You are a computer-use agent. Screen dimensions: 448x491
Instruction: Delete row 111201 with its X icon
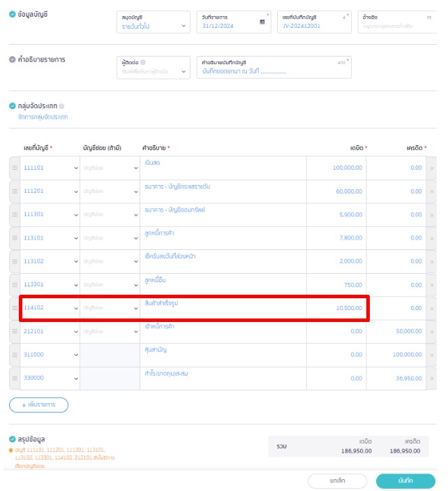pyautogui.click(x=431, y=191)
